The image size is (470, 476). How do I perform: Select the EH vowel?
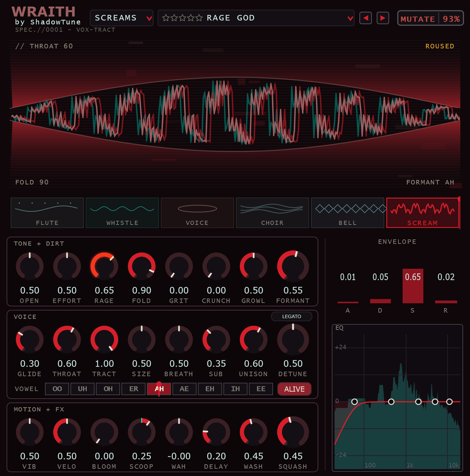point(210,389)
